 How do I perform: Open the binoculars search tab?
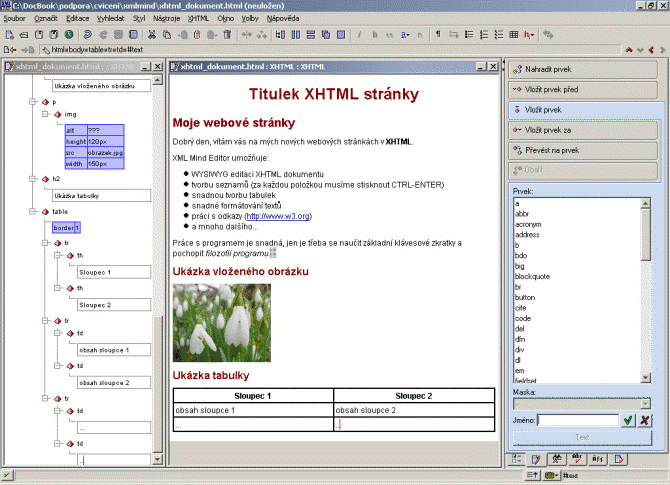(x=556, y=459)
